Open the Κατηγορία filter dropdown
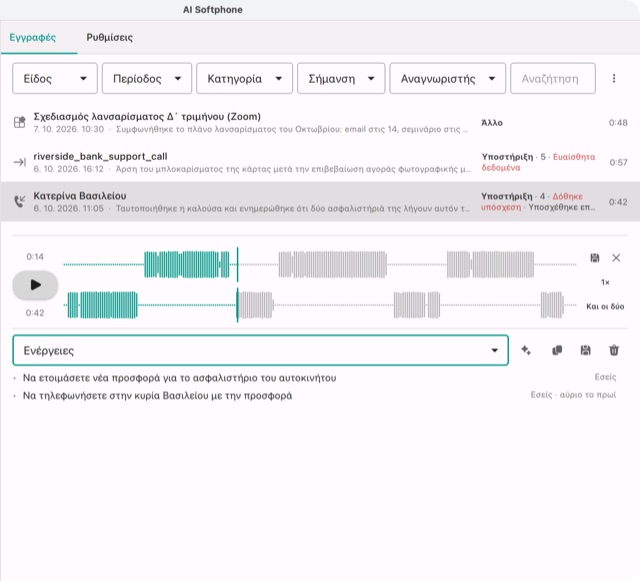Image resolution: width=640 pixels, height=581 pixels. (244, 78)
